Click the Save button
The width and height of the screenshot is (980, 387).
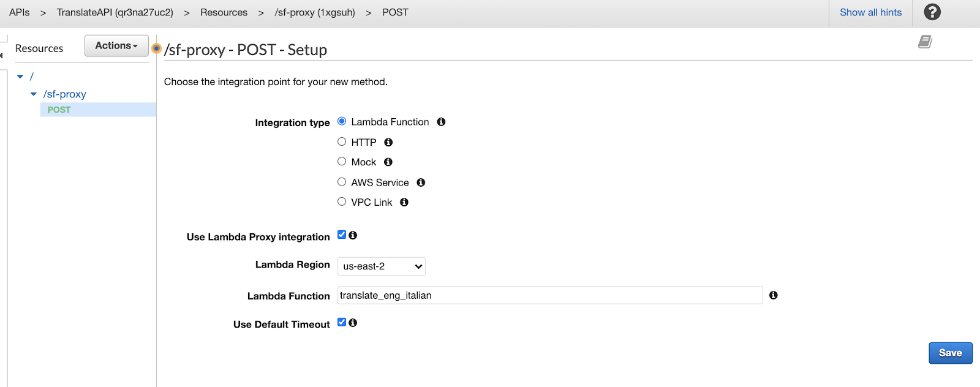[950, 353]
